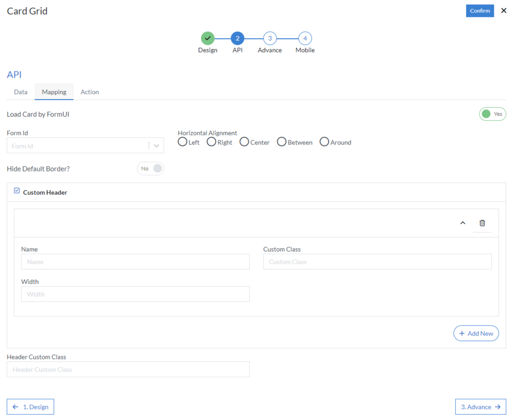This screenshot has width=513, height=420.
Task: Collapse the custom header entry using chevron
Action: (463, 223)
